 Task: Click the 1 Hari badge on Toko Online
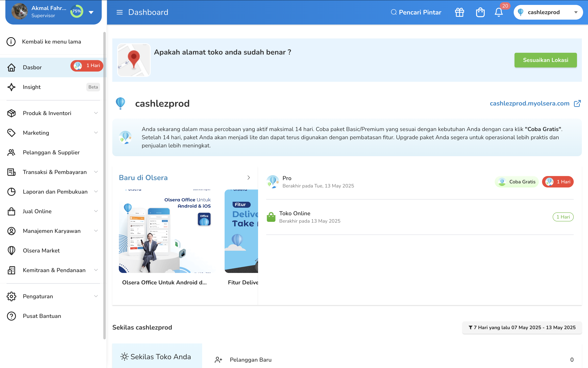point(563,217)
